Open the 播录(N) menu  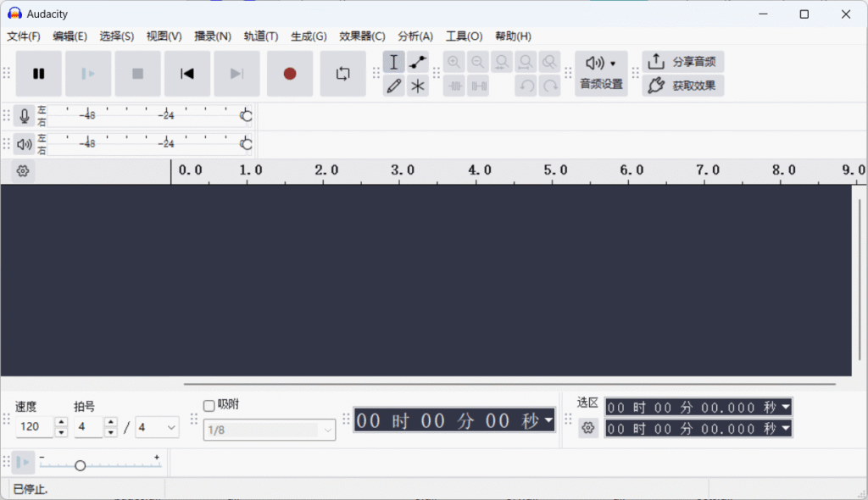[x=213, y=36]
